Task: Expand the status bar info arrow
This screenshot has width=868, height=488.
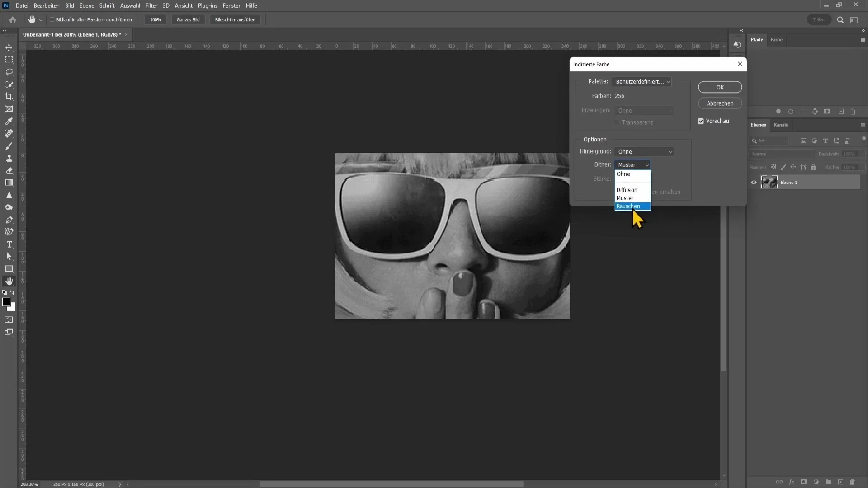Action: point(120,484)
